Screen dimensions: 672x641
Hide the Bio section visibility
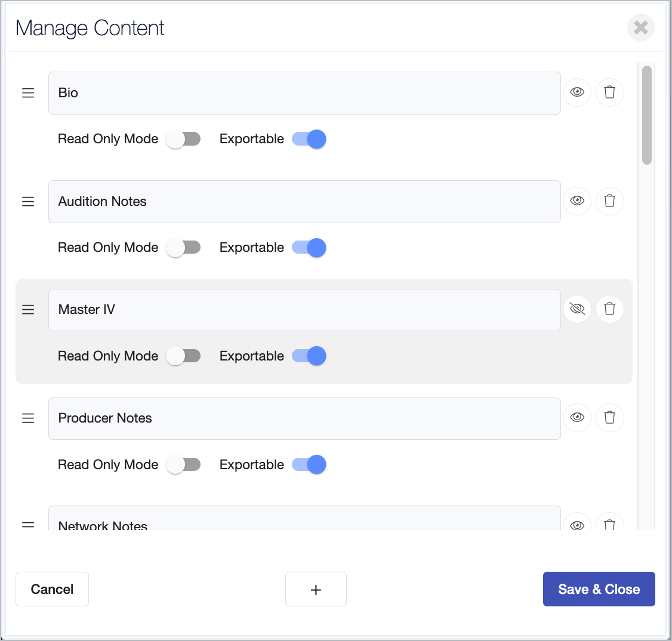click(577, 93)
